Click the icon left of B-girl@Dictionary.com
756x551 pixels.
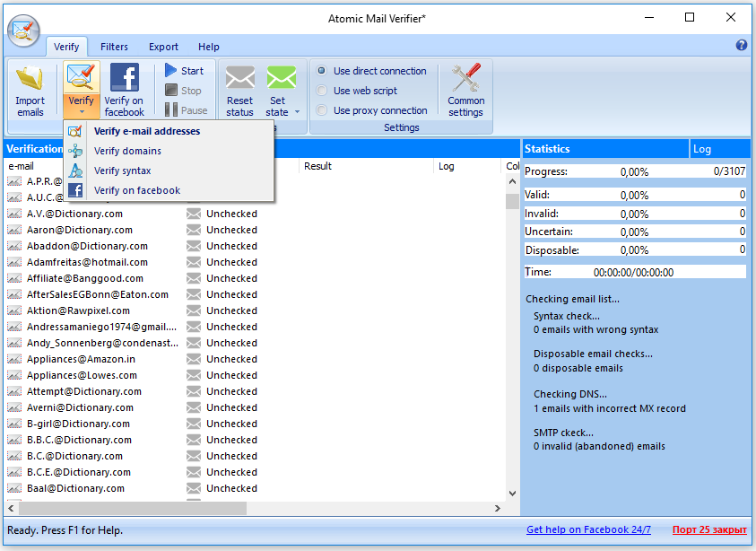(14, 424)
